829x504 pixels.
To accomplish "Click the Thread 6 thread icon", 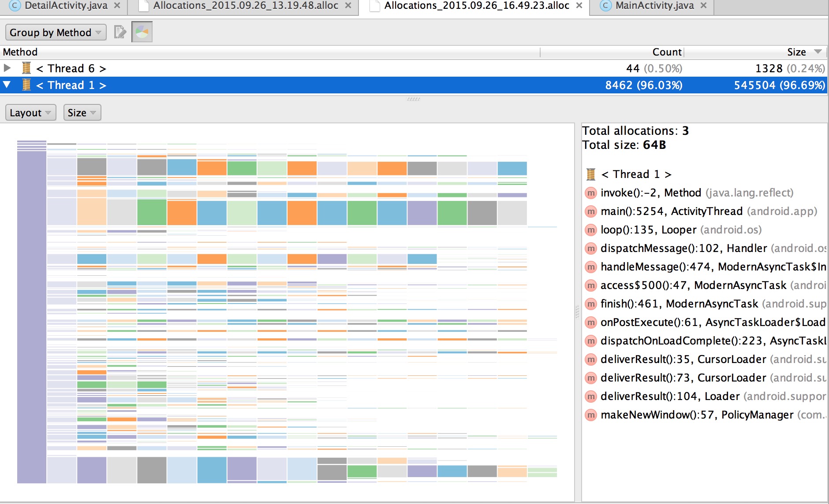I will click(26, 68).
